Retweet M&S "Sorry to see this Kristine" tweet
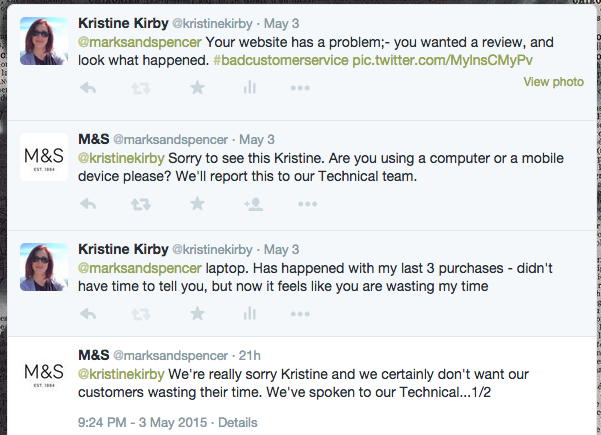The height and width of the screenshot is (435, 601). 142,204
